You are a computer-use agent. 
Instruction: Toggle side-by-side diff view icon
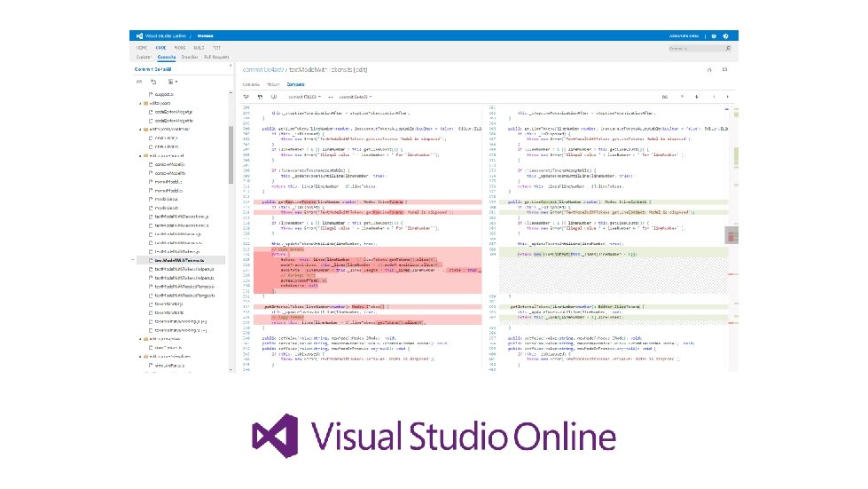click(x=246, y=97)
